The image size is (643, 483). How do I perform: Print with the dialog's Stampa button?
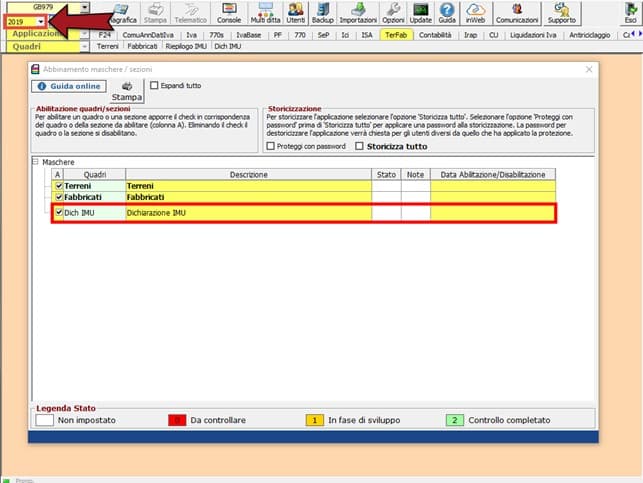click(x=127, y=91)
